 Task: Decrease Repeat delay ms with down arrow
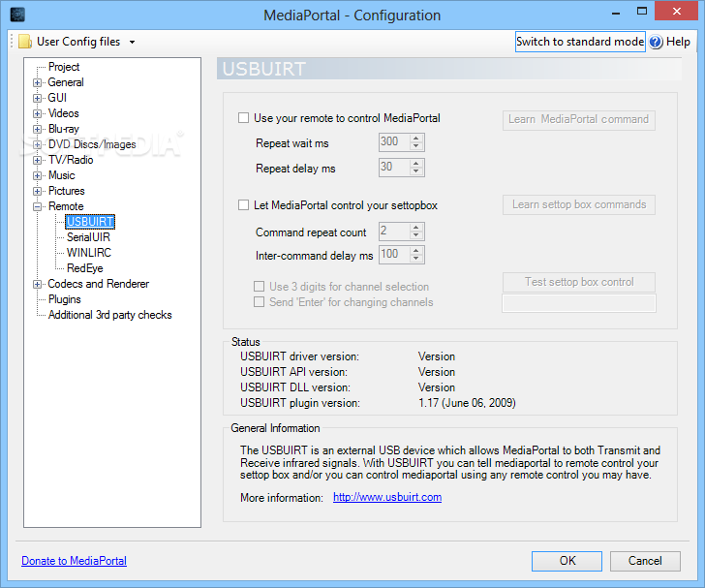point(416,171)
